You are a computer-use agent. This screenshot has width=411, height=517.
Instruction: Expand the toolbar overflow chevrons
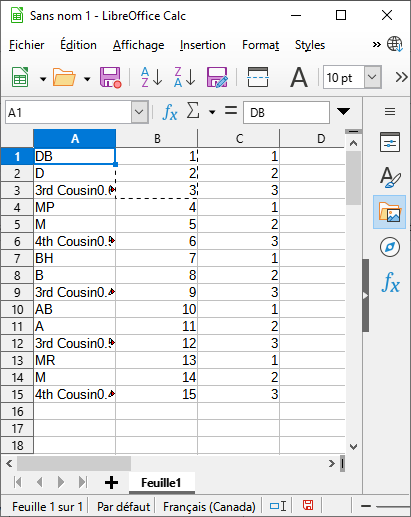pos(401,77)
